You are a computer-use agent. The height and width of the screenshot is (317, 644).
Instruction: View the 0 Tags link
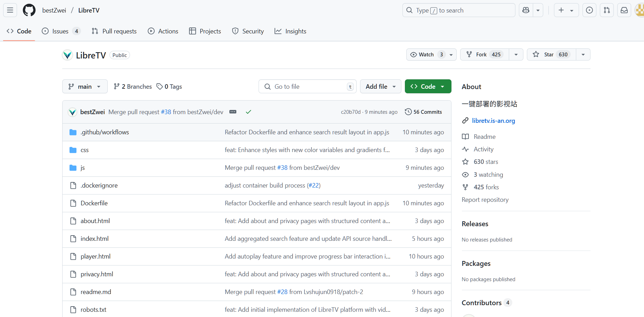click(x=169, y=87)
